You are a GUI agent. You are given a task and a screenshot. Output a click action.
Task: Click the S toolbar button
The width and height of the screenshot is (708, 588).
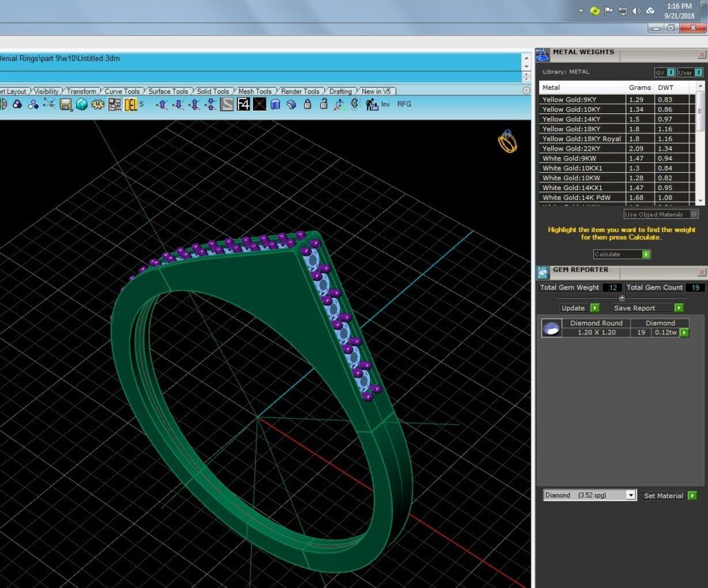click(x=141, y=104)
